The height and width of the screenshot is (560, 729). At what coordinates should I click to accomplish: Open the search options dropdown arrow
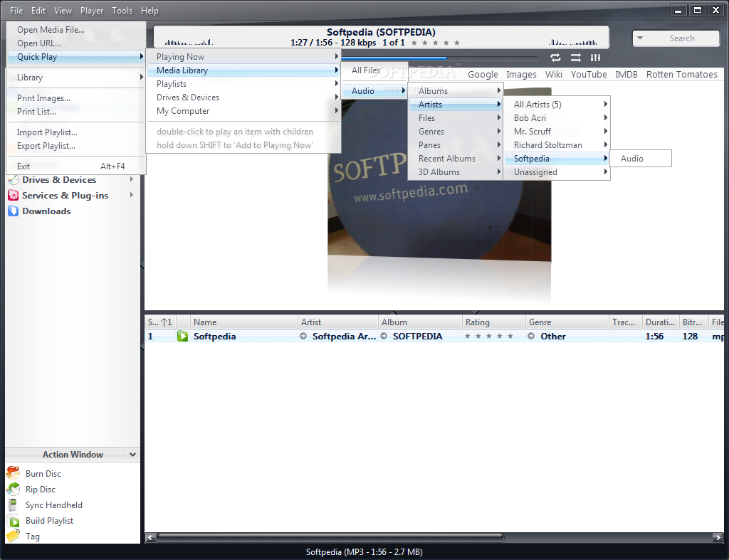(x=640, y=38)
